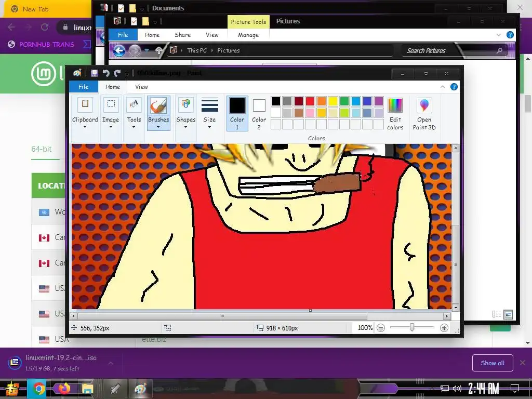This screenshot has height=399, width=532.
Task: Open help icon in Pictures window
Action: 510,35
